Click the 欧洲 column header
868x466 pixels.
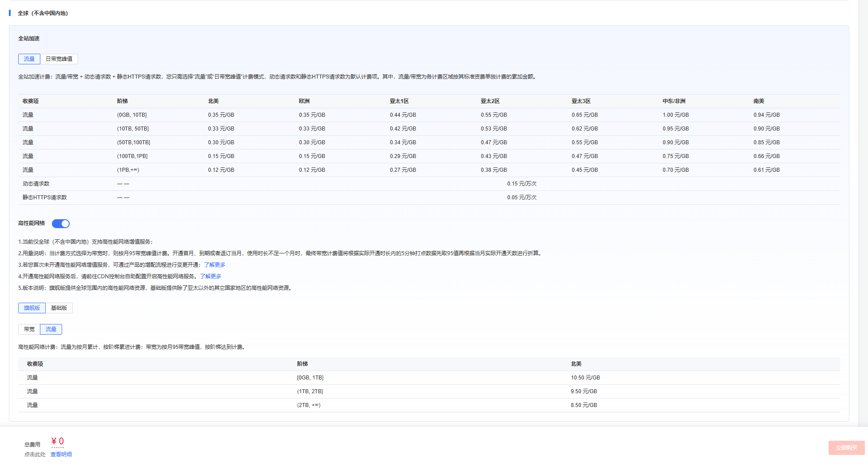point(304,101)
